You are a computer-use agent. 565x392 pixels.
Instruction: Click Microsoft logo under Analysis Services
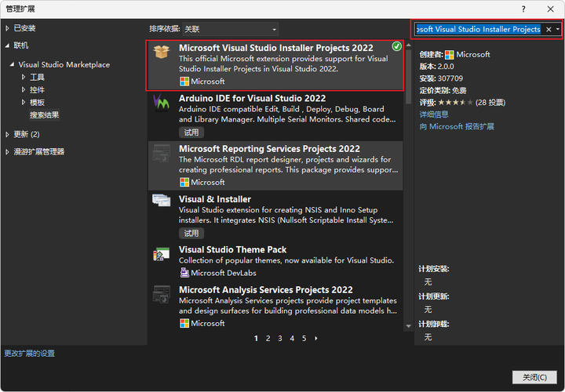pyautogui.click(x=184, y=323)
